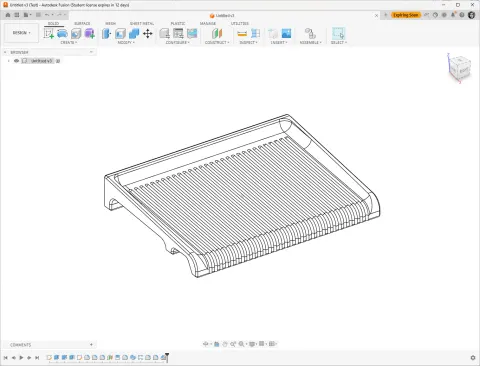The image size is (480, 366).
Task: Open the Viewports layout icon
Action: click(272, 344)
